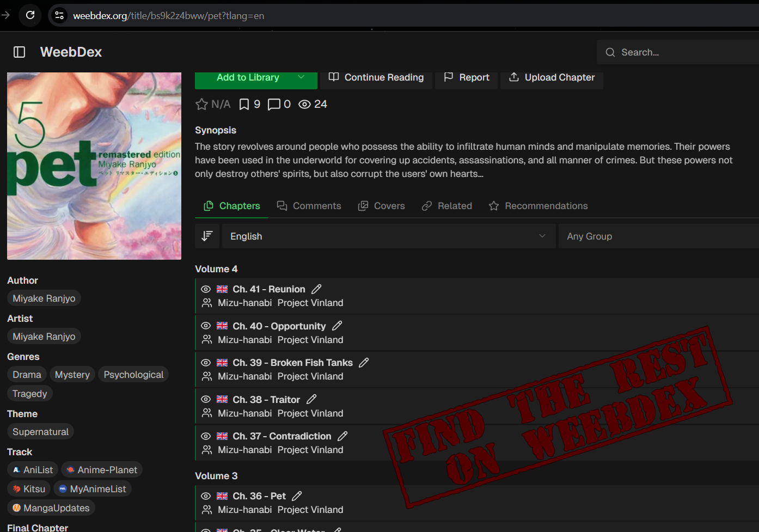Click the comment bubble count icon
This screenshot has height=532, width=759.
click(x=274, y=104)
